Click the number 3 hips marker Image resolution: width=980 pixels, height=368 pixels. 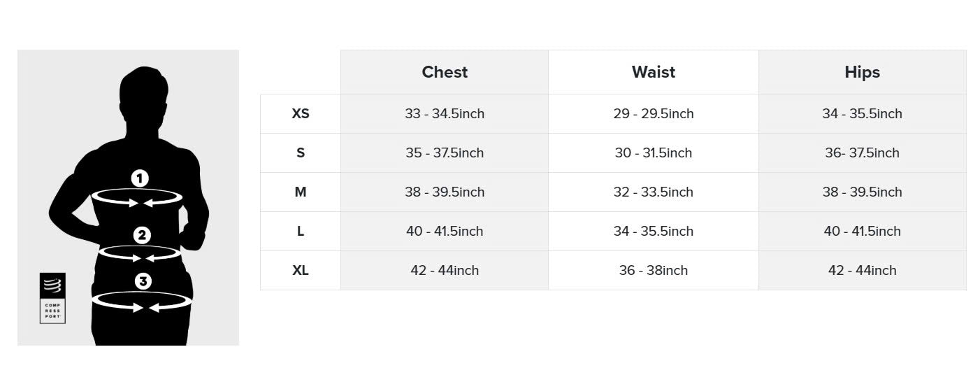(x=143, y=281)
